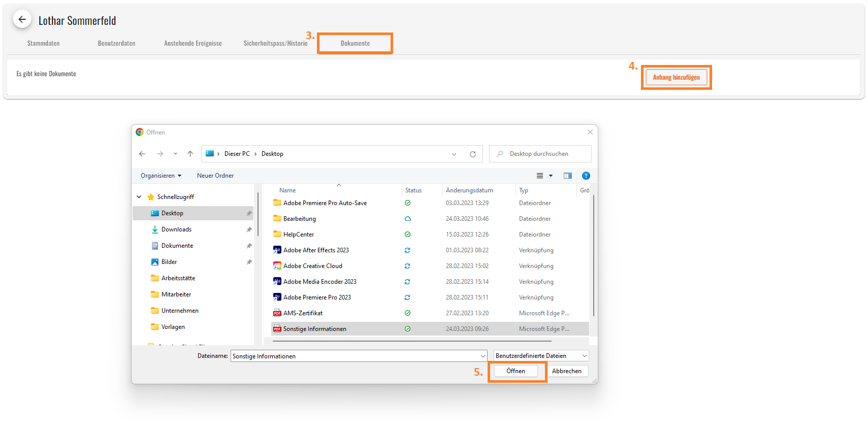Toggle the preview pane icon
Screen dimensions: 868x432
click(x=568, y=176)
